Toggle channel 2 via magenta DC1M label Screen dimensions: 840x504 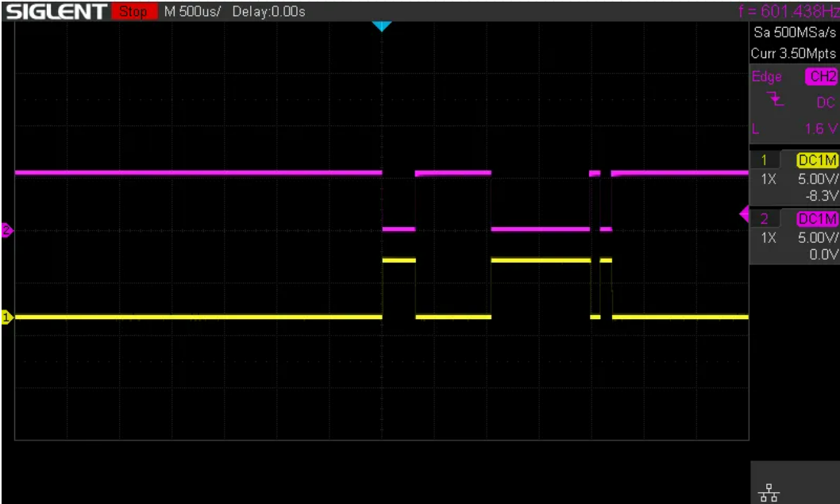[818, 219]
